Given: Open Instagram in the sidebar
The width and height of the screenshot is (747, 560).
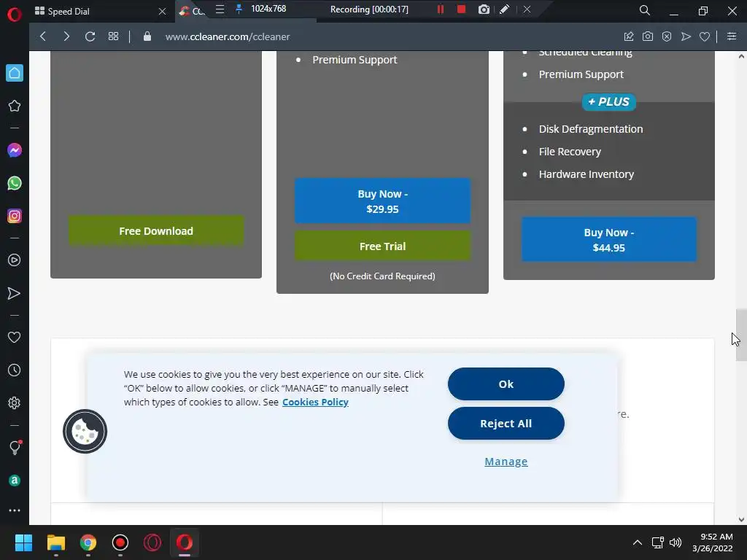Looking at the screenshot, I should (15, 216).
